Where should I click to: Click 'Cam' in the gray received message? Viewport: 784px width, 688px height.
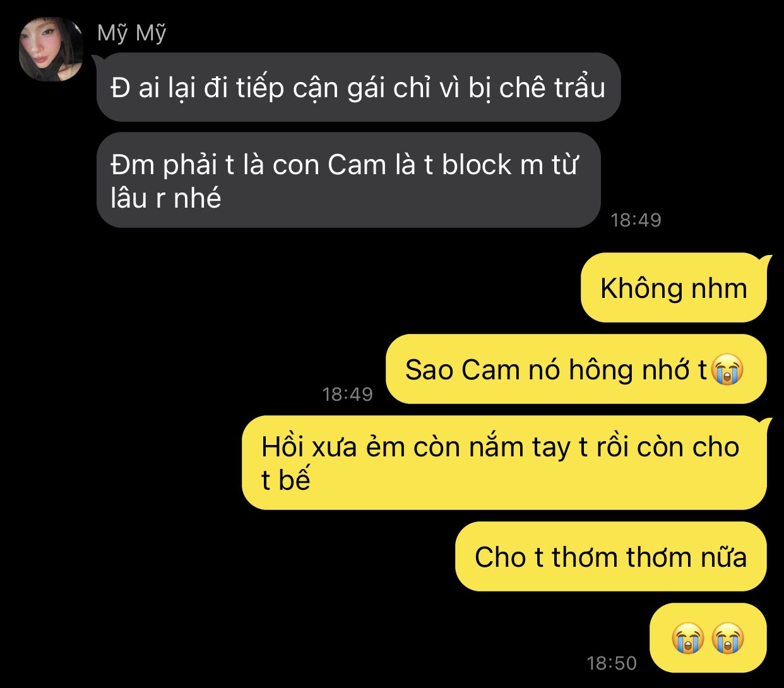357,165
